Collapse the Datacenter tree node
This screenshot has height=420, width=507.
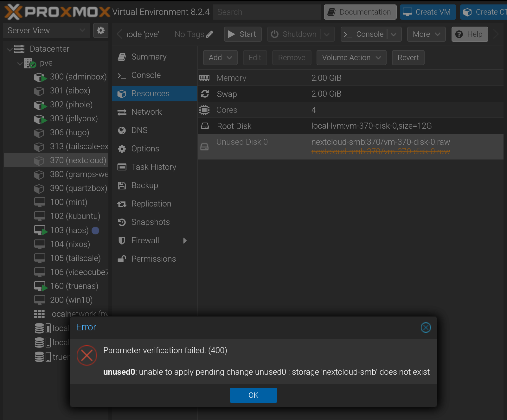tap(10, 49)
